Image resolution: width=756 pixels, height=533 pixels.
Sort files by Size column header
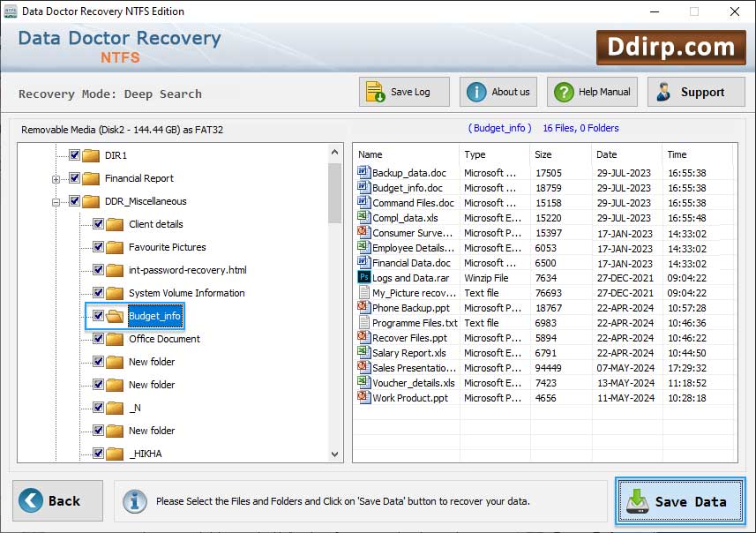pyautogui.click(x=543, y=154)
